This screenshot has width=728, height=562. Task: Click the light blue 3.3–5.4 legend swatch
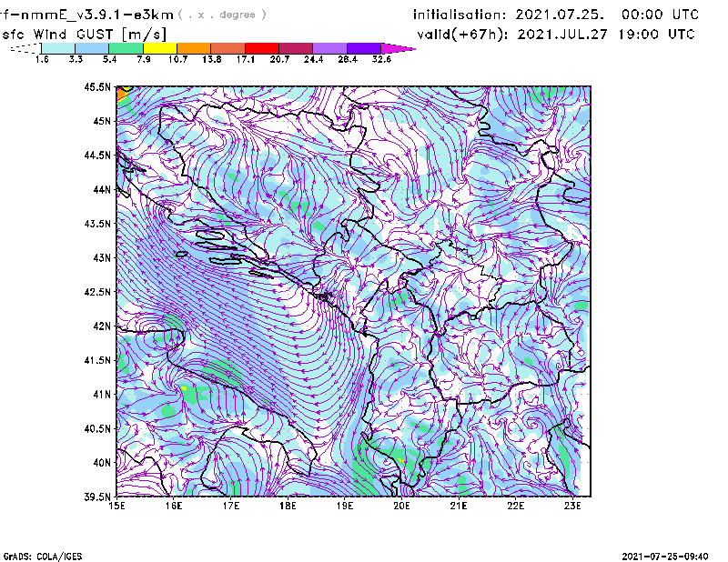[x=92, y=48]
